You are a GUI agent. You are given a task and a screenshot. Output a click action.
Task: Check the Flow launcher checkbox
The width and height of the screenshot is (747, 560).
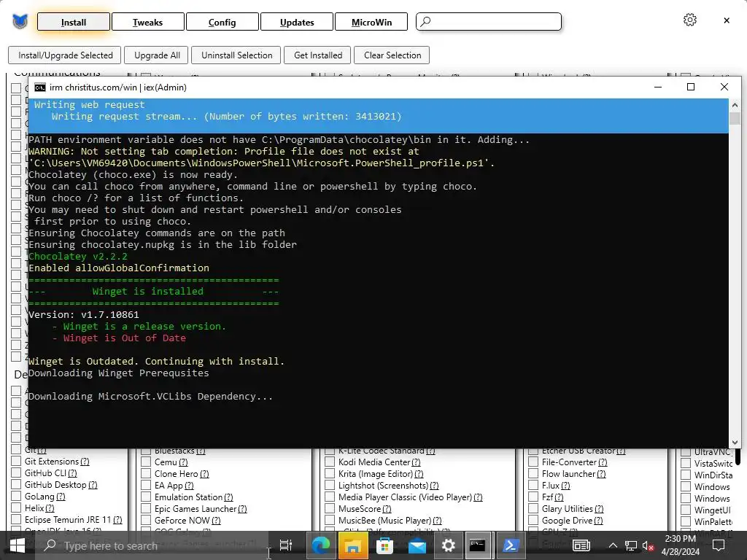[533, 474]
